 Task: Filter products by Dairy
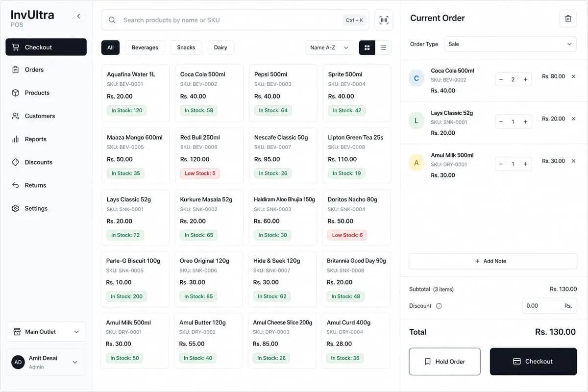click(x=220, y=48)
